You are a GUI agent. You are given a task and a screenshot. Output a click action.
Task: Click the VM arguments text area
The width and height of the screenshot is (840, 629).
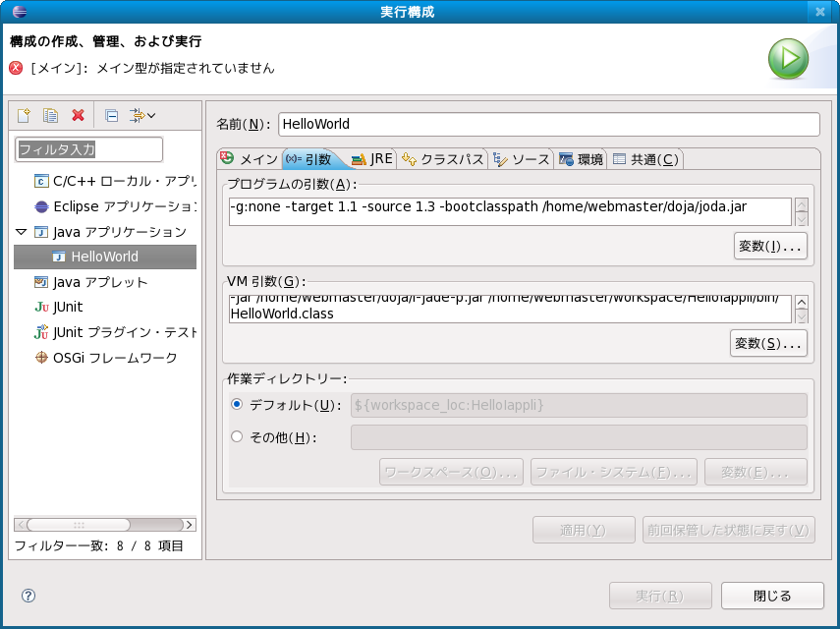click(510, 309)
